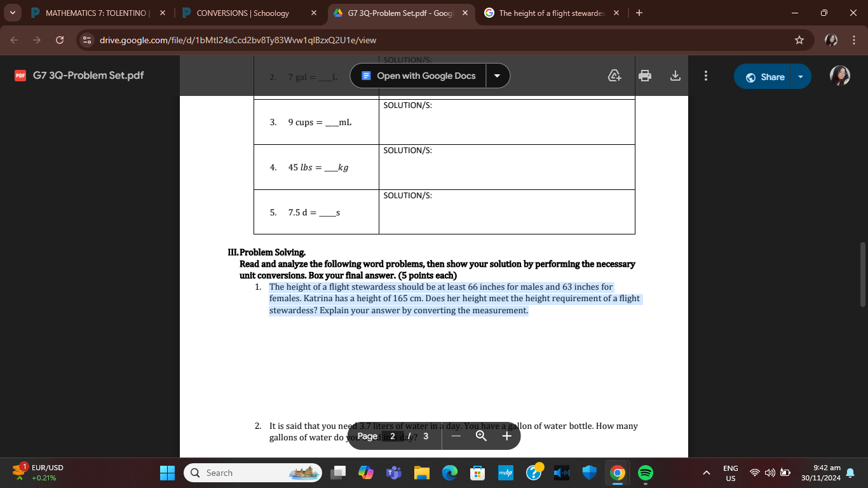Image resolution: width=868 pixels, height=488 pixels.
Task: Click the G7 3Q-Problem Set.pdf file title
Action: [88, 76]
